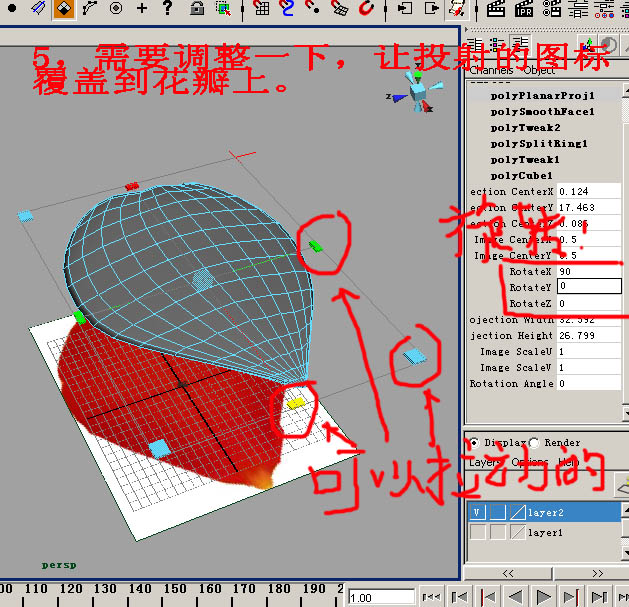Enable snap to curves magnet icon
Image resolution: width=629 pixels, height=607 pixels.
coord(287,8)
